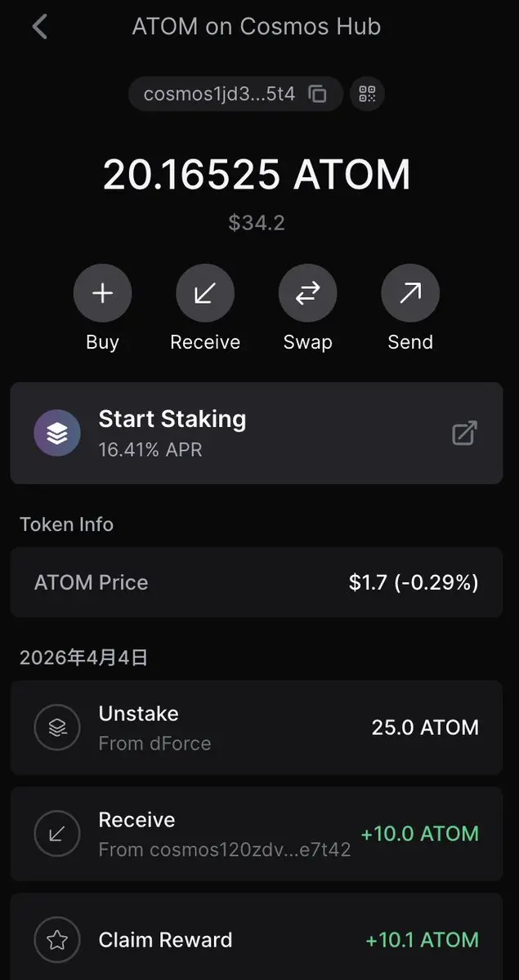Tap the Receive transaction arrow icon

[57, 833]
